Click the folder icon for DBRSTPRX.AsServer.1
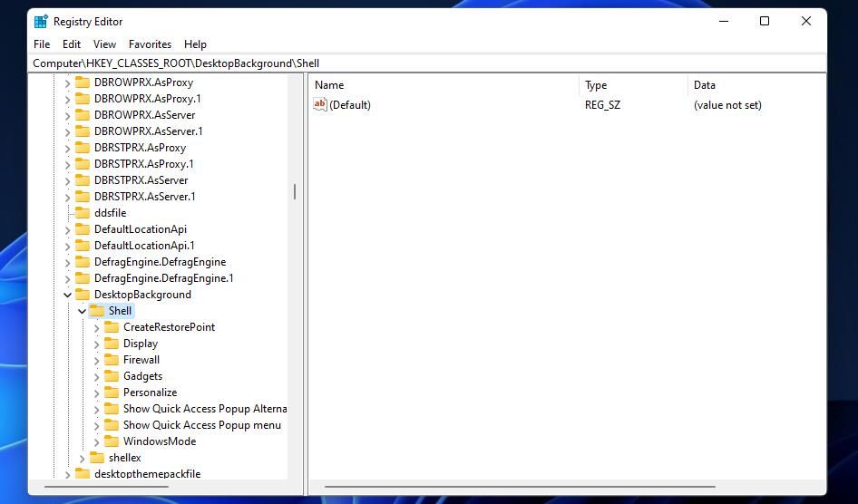This screenshot has height=504, width=858. point(82,196)
